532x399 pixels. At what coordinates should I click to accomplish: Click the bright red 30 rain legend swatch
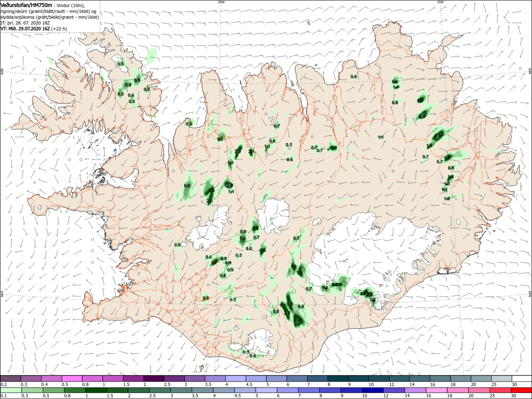[x=521, y=390]
